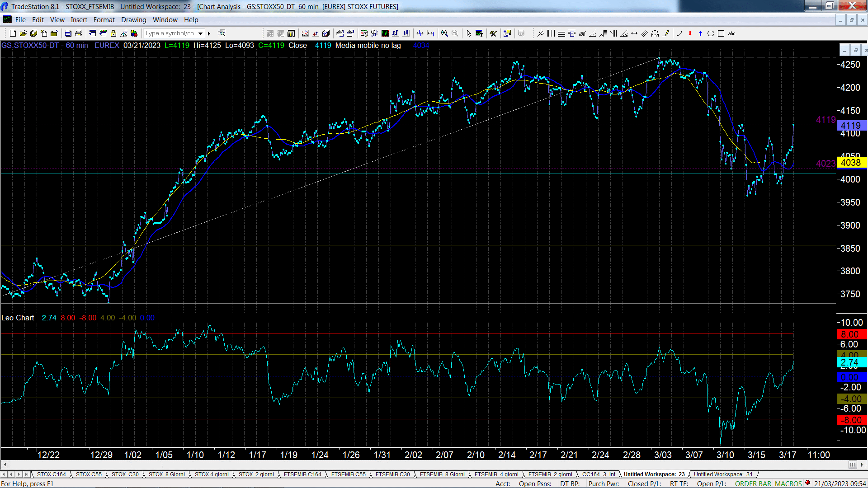The width and height of the screenshot is (868, 488).
Task: Click the Zoom Out magnifier icon
Action: point(455,33)
